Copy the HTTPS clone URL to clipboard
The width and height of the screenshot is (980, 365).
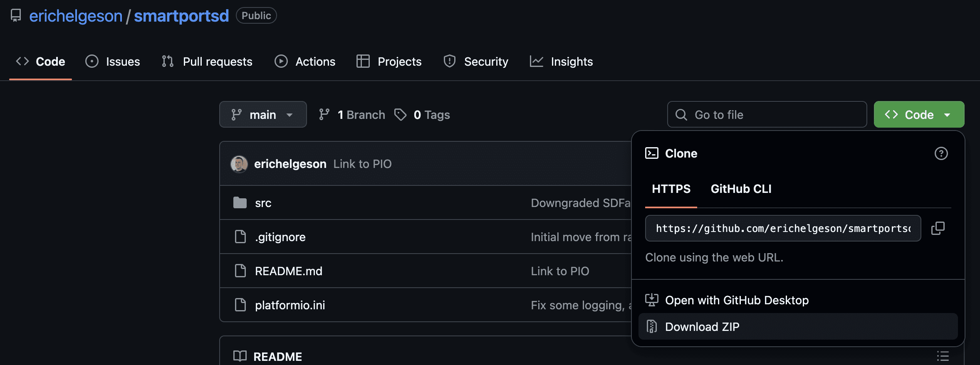tap(938, 228)
